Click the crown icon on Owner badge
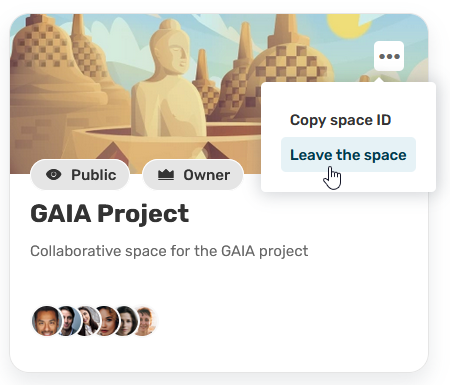Image resolution: width=450 pixels, height=385 pixels. (x=166, y=175)
